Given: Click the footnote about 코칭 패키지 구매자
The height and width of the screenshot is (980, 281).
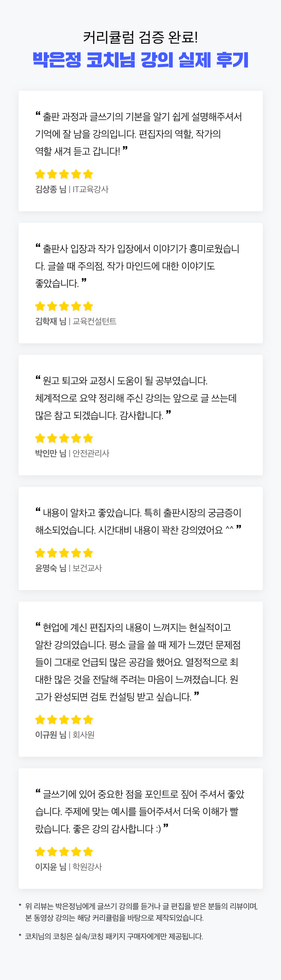Looking at the screenshot, I should coord(114,936).
